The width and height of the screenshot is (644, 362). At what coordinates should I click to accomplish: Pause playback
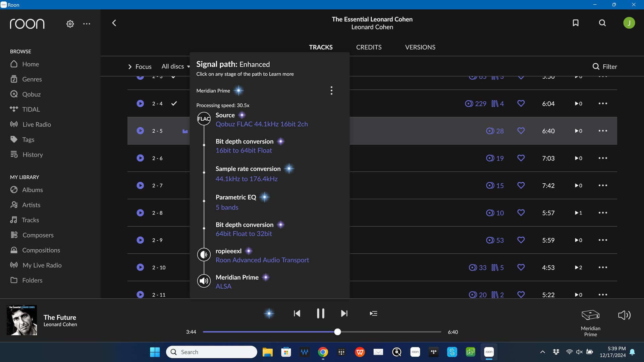click(321, 313)
